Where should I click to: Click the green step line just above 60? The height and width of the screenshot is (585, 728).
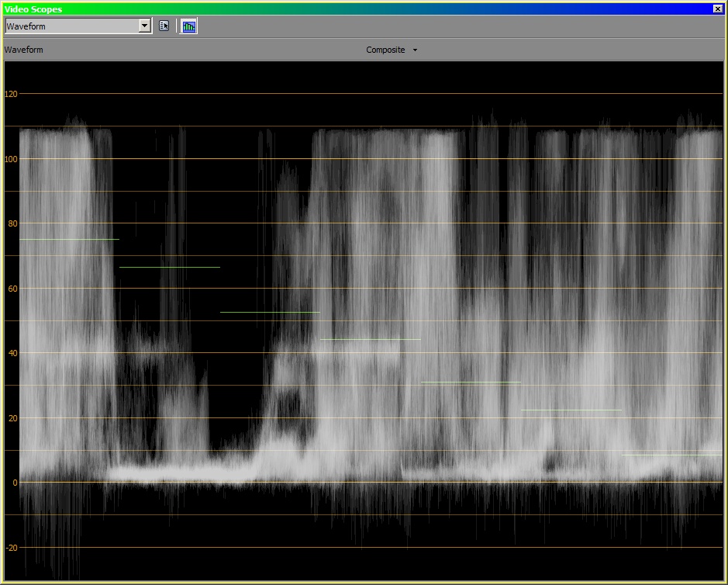coord(169,267)
